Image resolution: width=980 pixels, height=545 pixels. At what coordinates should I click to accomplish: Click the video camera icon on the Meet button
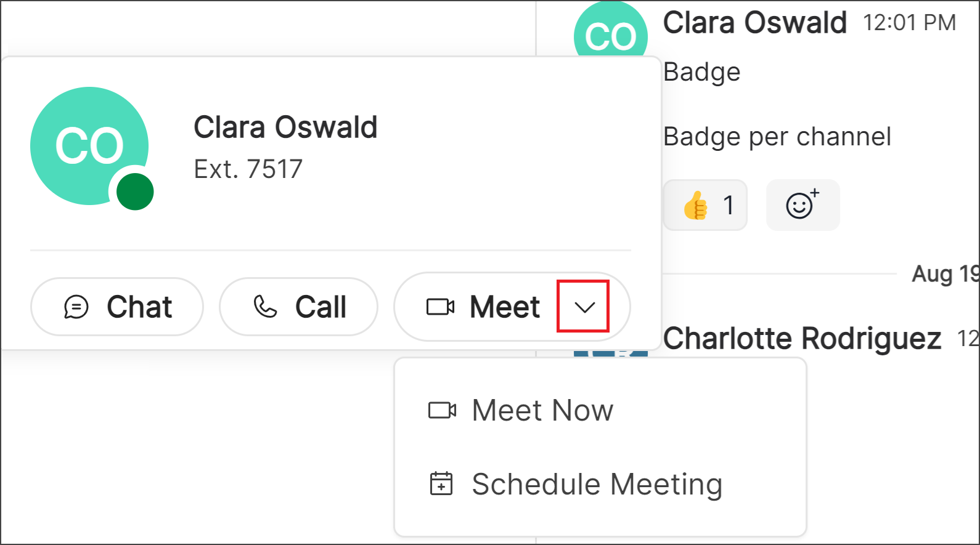click(439, 307)
